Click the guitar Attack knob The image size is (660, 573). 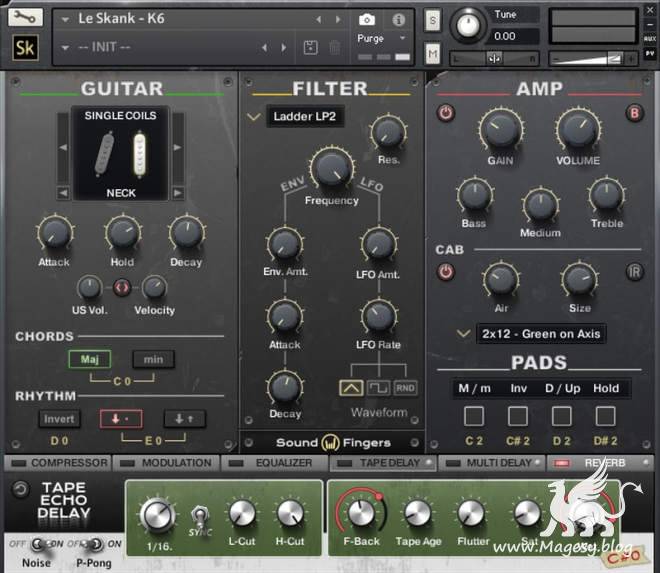[x=55, y=234]
